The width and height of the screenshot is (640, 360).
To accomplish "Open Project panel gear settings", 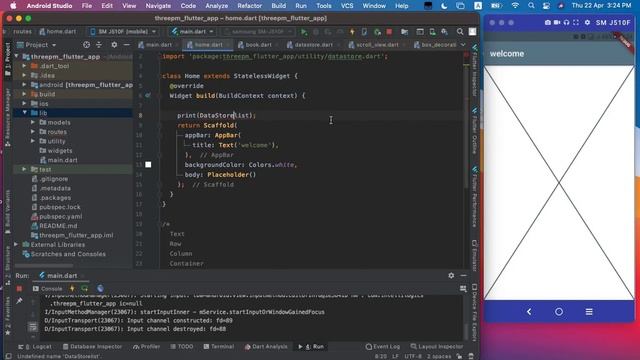I will pos(114,45).
